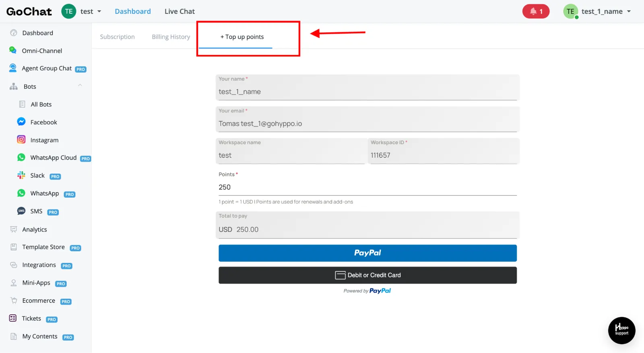
Task: Click the Your name input field
Action: pyautogui.click(x=367, y=87)
